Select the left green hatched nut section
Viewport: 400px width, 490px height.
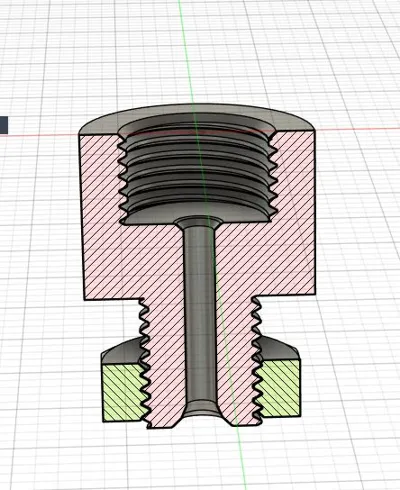(123, 392)
